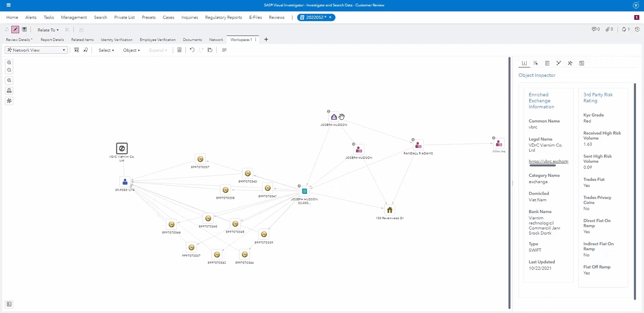
Task: Go to the Home menu item
Action: click(x=12, y=17)
